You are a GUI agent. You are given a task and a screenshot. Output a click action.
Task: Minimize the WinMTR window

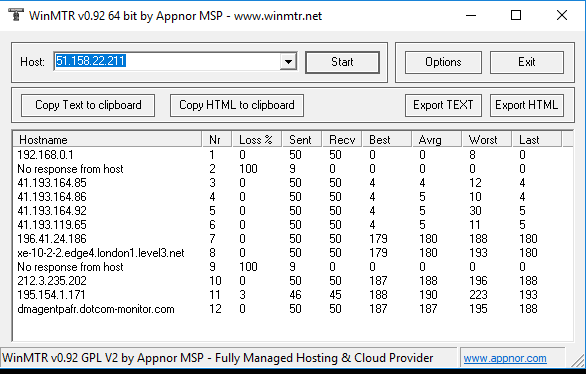(x=471, y=15)
